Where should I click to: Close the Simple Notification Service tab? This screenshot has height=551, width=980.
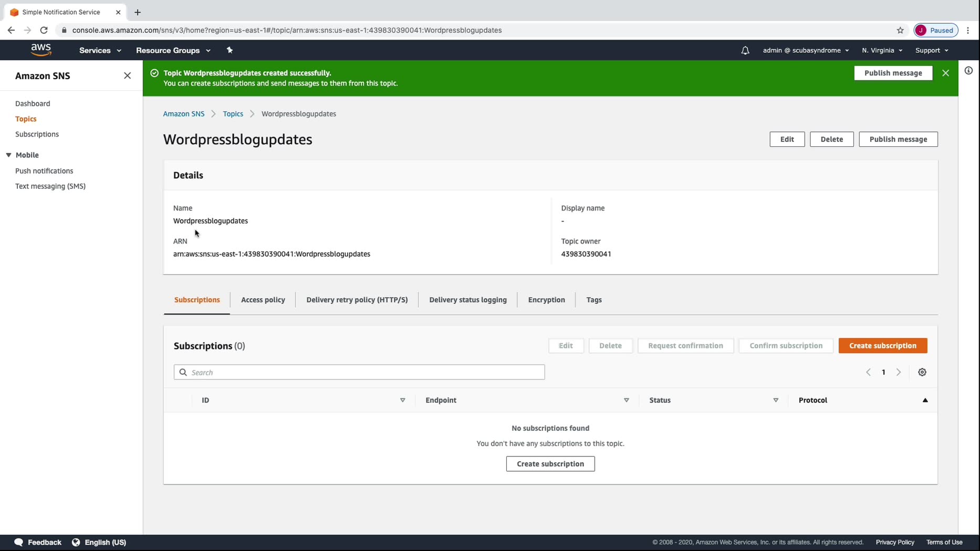(118, 12)
